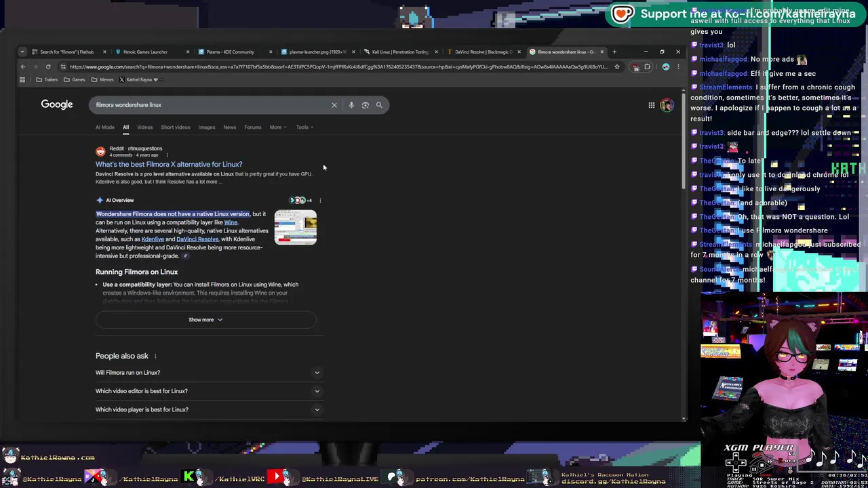Expand the More search filter dropdown
Image resolution: width=868 pixels, height=488 pixels.
tap(278, 127)
